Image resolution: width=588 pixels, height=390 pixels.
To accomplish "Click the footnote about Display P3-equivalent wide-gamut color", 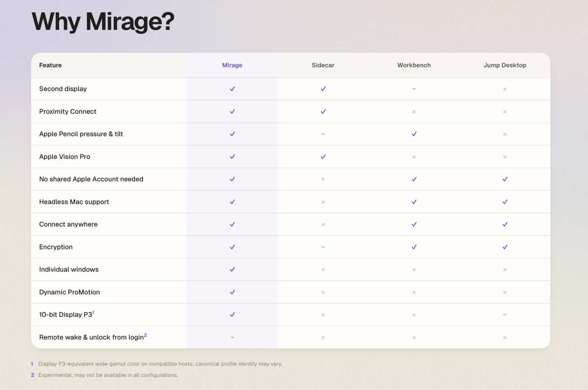I will [x=160, y=364].
